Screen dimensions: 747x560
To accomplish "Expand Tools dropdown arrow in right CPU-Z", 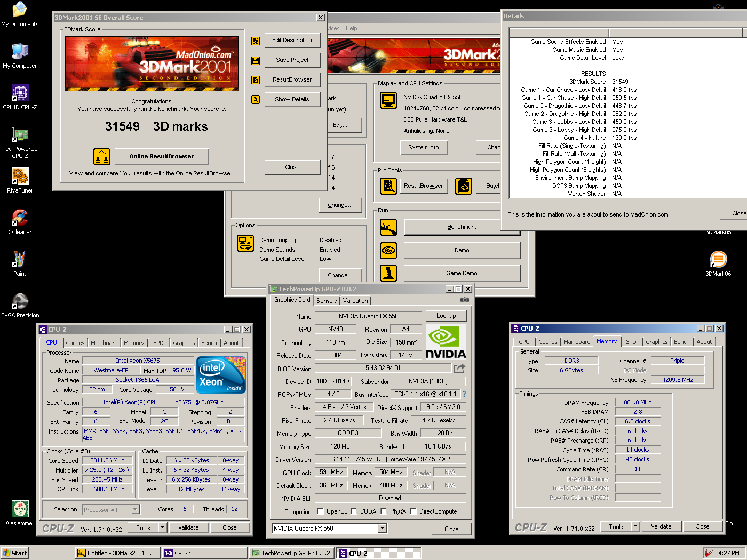I will [635, 526].
